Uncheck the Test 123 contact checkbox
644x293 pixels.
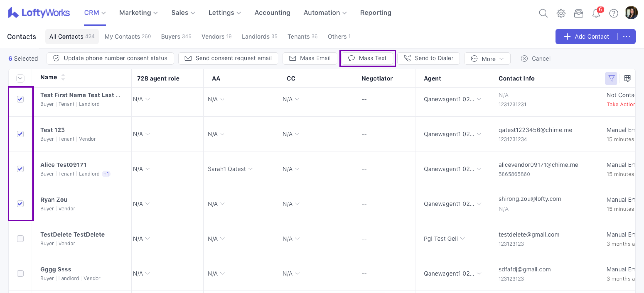(x=20, y=134)
